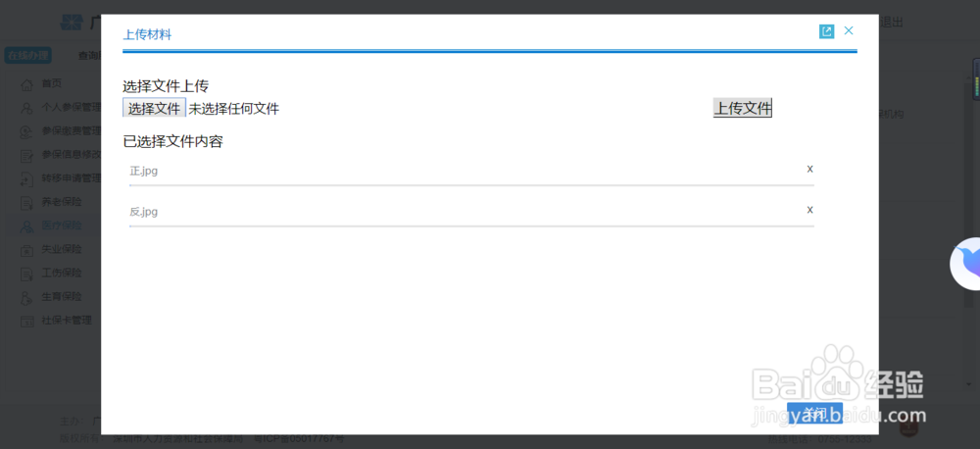This screenshot has height=449, width=980.
Task: Click the 上传文件 upload button
Action: [742, 108]
